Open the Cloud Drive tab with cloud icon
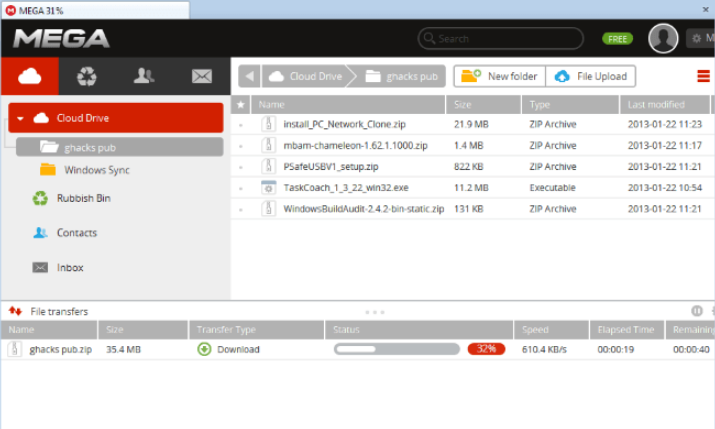The width and height of the screenshot is (715, 429). 30,76
